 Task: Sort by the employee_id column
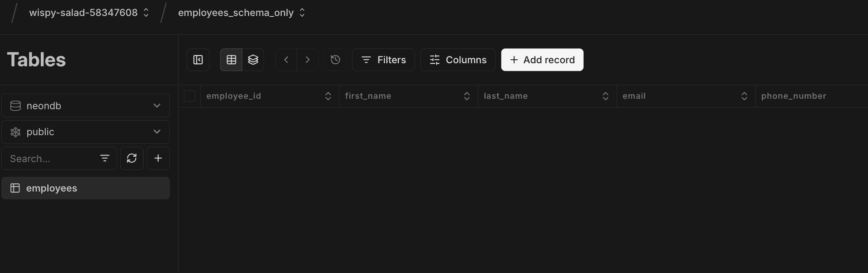tap(328, 96)
